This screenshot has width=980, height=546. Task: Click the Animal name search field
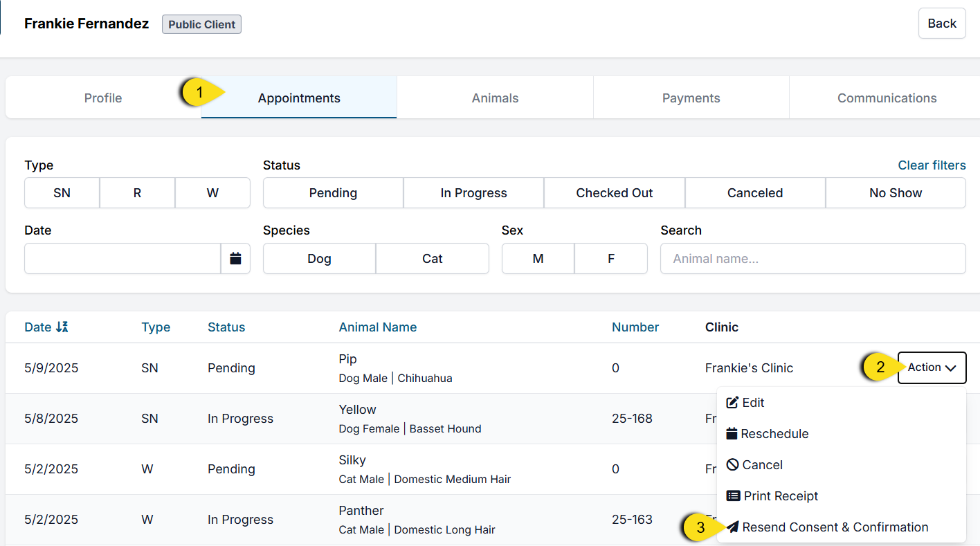(813, 259)
